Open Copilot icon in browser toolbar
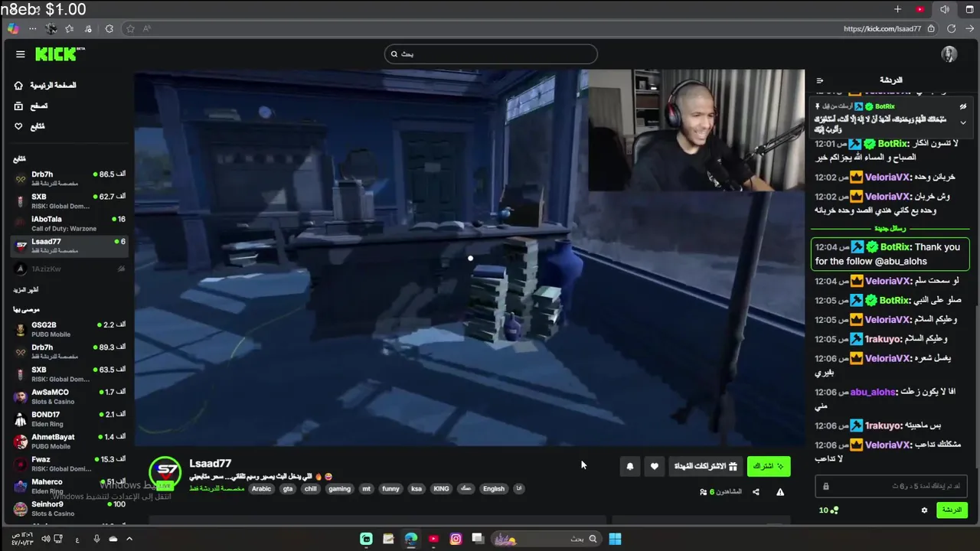The height and width of the screenshot is (551, 980). (x=12, y=28)
